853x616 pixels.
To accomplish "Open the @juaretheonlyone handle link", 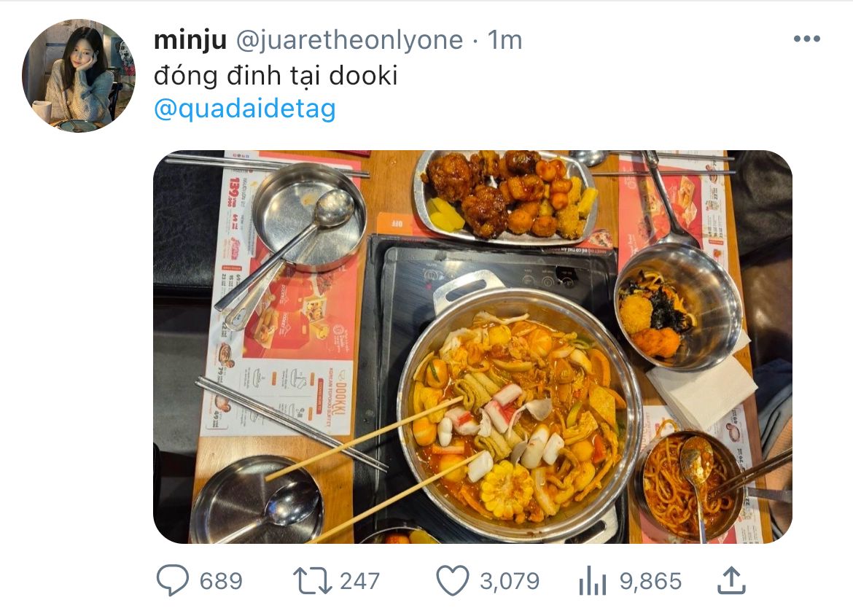I will [x=348, y=40].
